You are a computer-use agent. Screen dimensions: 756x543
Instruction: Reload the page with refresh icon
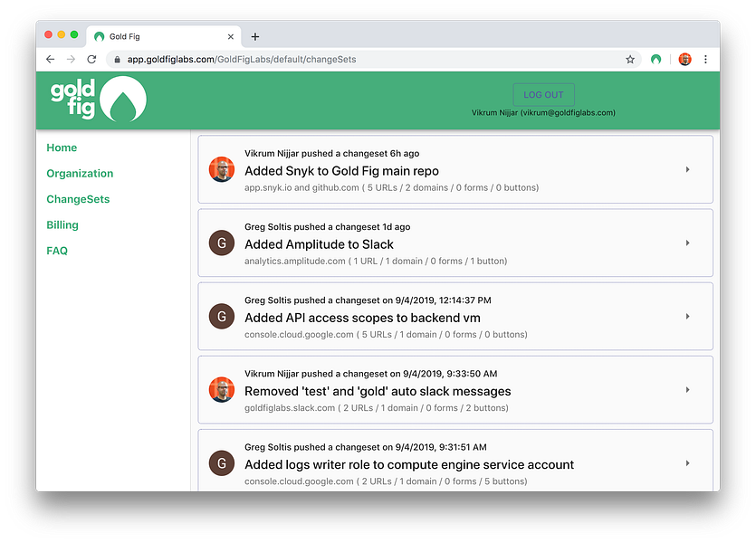(91, 59)
